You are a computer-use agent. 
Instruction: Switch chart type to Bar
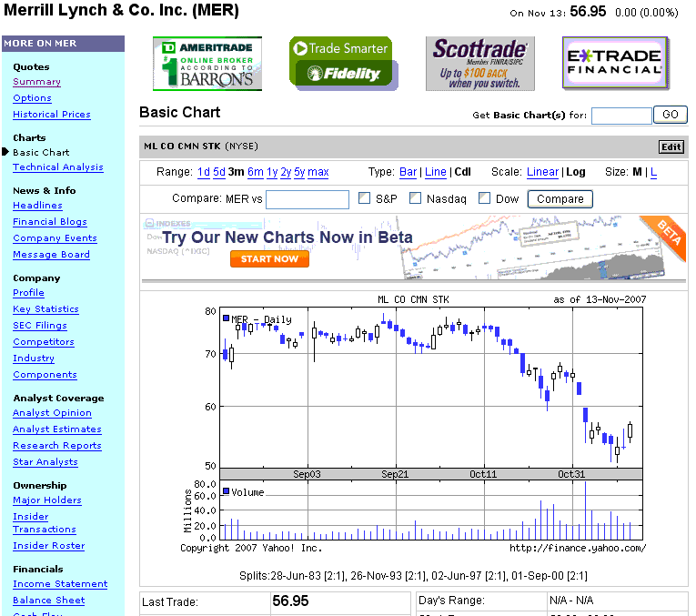click(408, 172)
